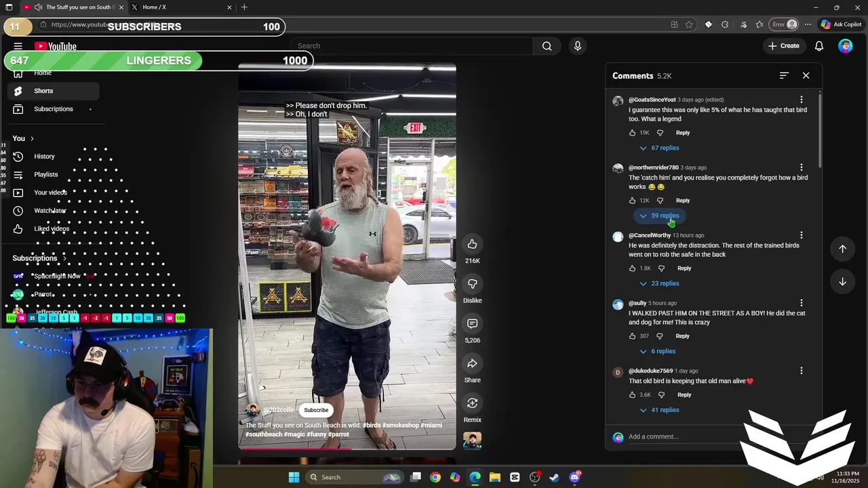Open Subscriptions in the sidebar

click(53, 109)
